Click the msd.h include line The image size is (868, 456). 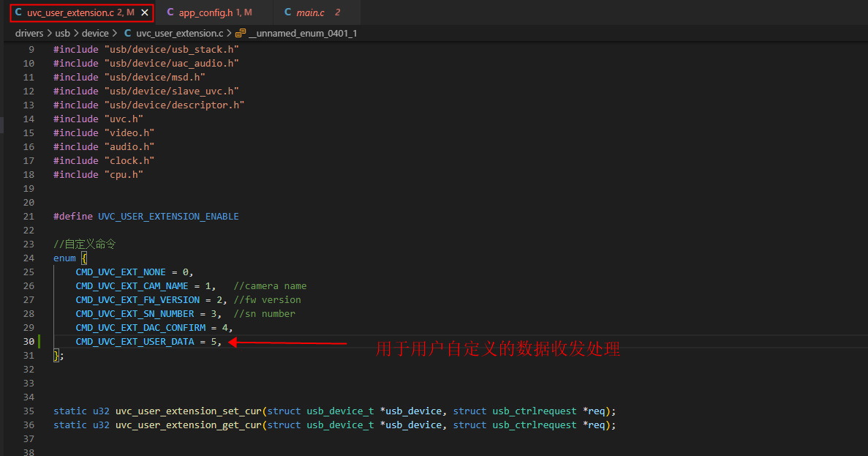pos(129,77)
